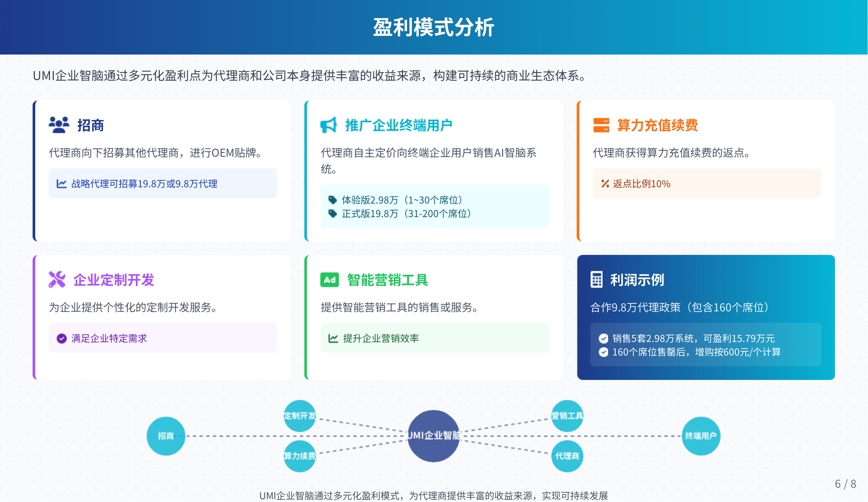Click the 利润示例 heading

[x=637, y=280]
